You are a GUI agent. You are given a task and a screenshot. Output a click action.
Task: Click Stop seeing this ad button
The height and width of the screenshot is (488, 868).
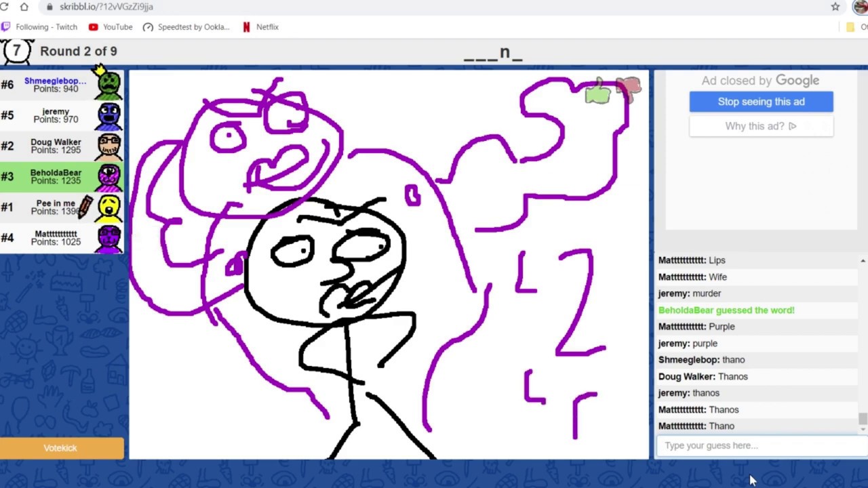point(761,102)
